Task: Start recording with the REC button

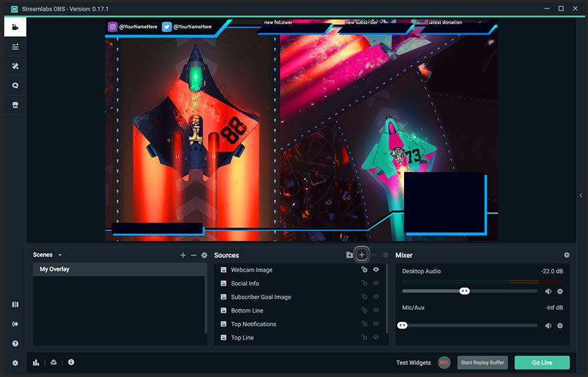Action: tap(444, 362)
